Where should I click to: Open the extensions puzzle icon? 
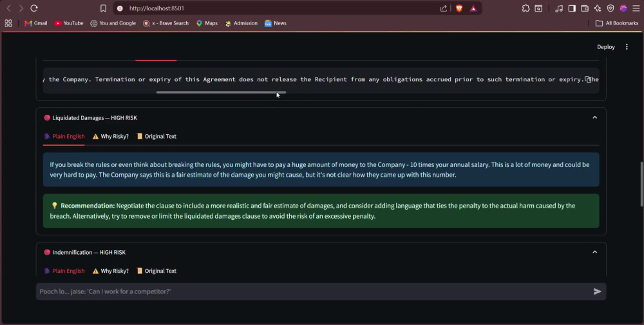(x=526, y=8)
